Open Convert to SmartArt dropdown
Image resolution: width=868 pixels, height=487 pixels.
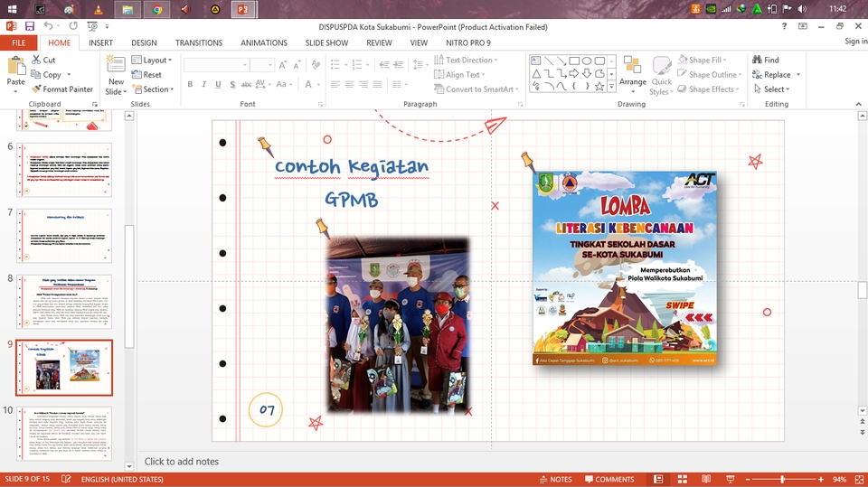[476, 89]
